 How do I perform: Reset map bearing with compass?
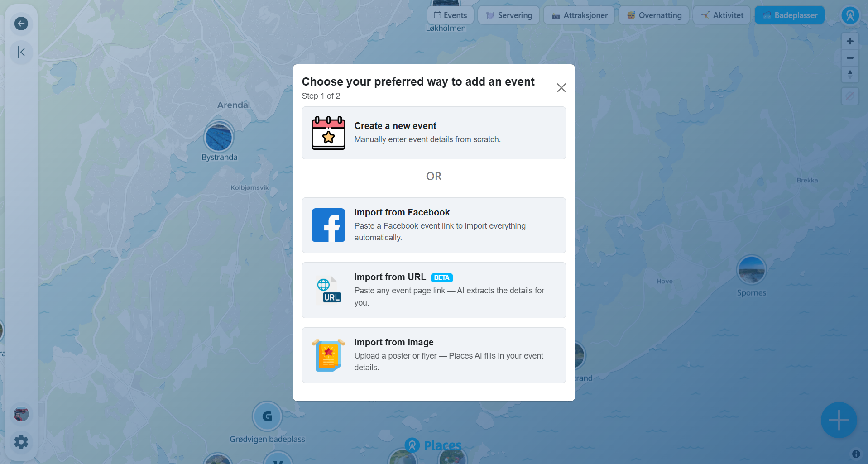click(x=850, y=74)
